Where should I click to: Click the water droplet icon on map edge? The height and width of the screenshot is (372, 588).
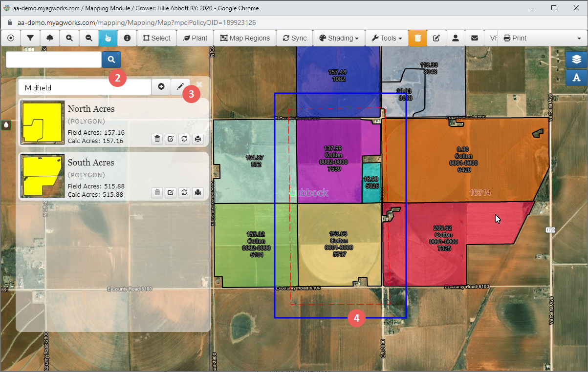point(6,124)
